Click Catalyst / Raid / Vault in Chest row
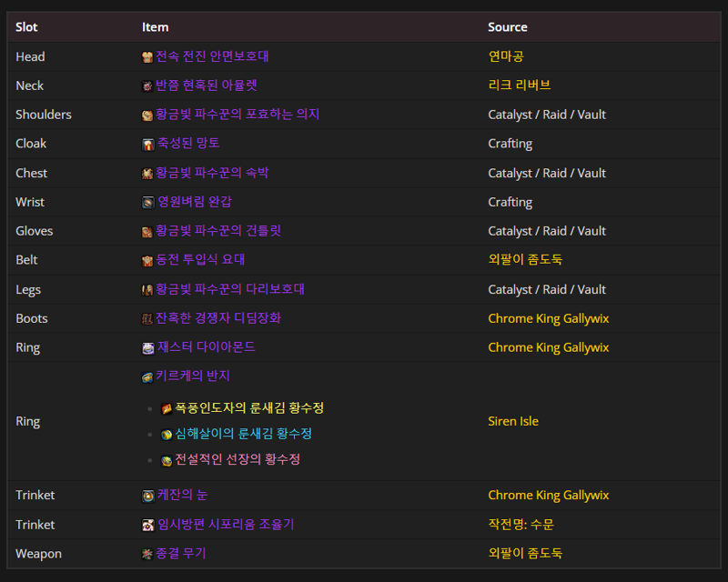Screen dimensions: 728x582 (547, 173)
